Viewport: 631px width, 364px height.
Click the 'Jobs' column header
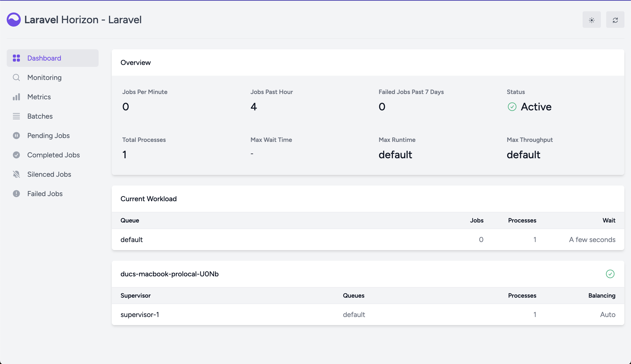476,220
